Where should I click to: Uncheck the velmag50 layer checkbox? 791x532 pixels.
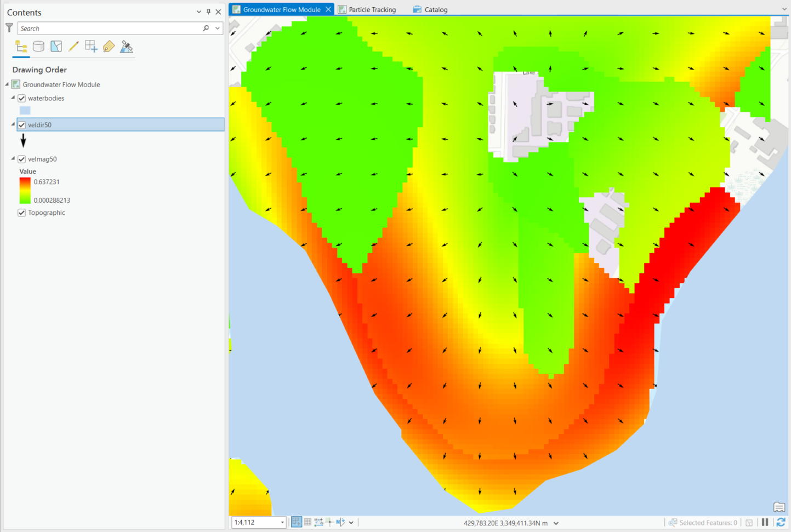pos(22,159)
